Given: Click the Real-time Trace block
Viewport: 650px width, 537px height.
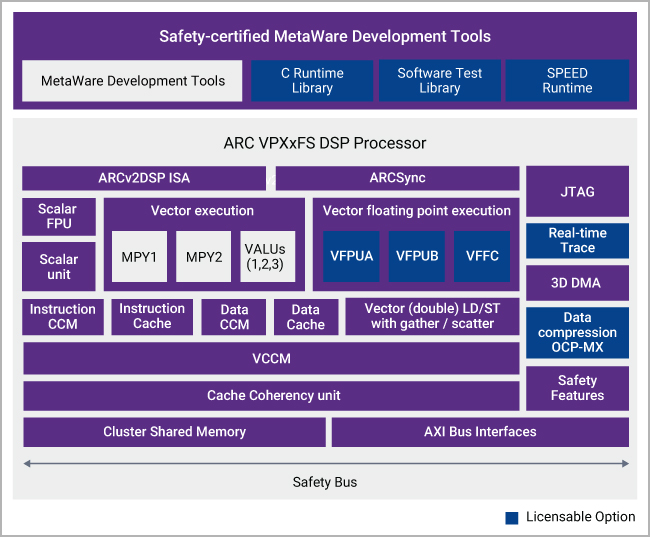Looking at the screenshot, I should click(x=577, y=241).
